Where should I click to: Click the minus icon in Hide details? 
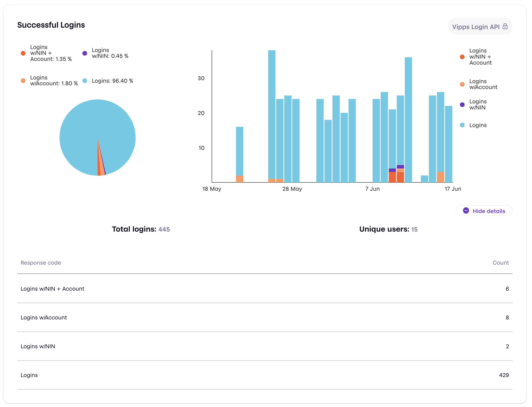(x=466, y=211)
